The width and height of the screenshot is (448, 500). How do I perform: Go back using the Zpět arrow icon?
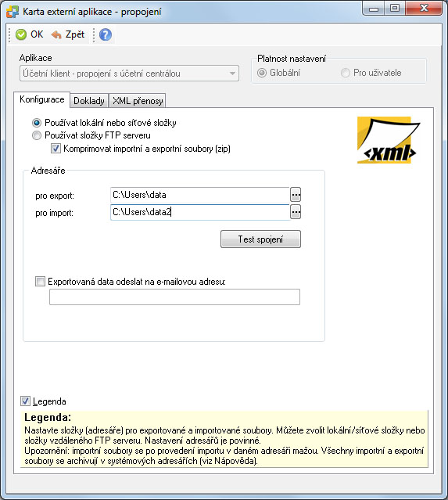[x=56, y=34]
